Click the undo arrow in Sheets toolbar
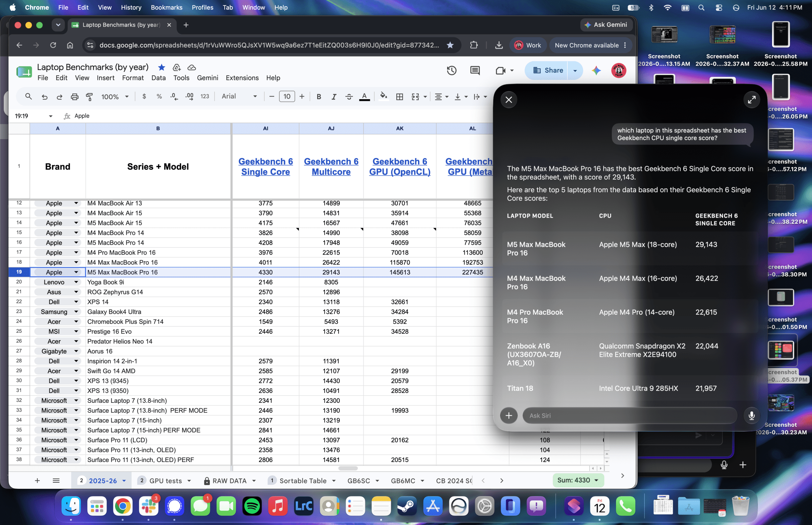This screenshot has width=812, height=525. pyautogui.click(x=44, y=97)
